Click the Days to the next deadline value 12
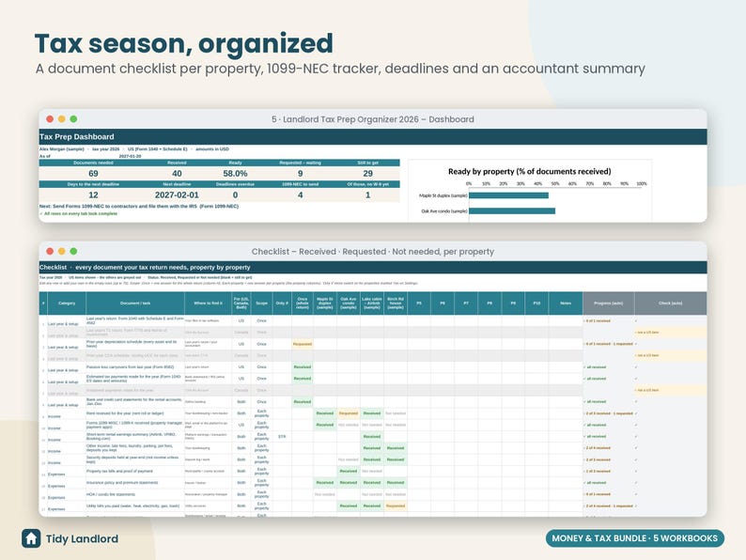746x560 pixels. click(93, 195)
